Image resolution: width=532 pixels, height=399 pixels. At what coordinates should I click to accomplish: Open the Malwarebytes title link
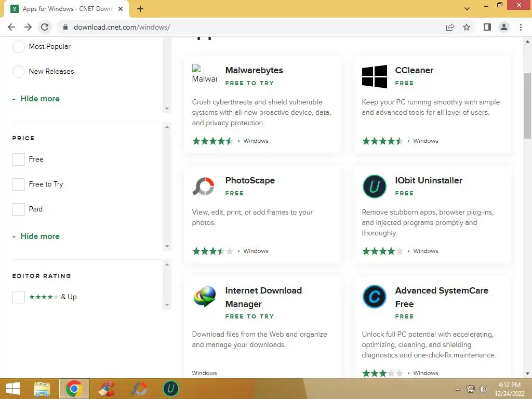point(254,70)
